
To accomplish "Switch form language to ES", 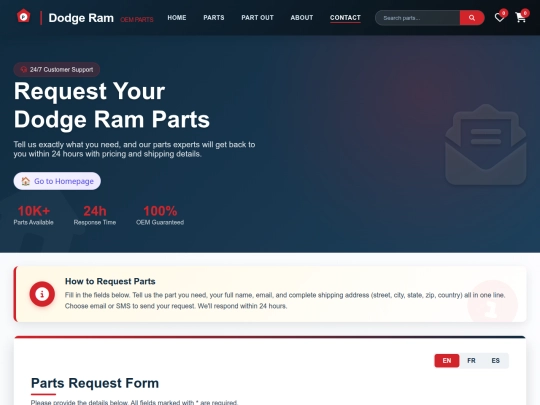I will (495, 361).
